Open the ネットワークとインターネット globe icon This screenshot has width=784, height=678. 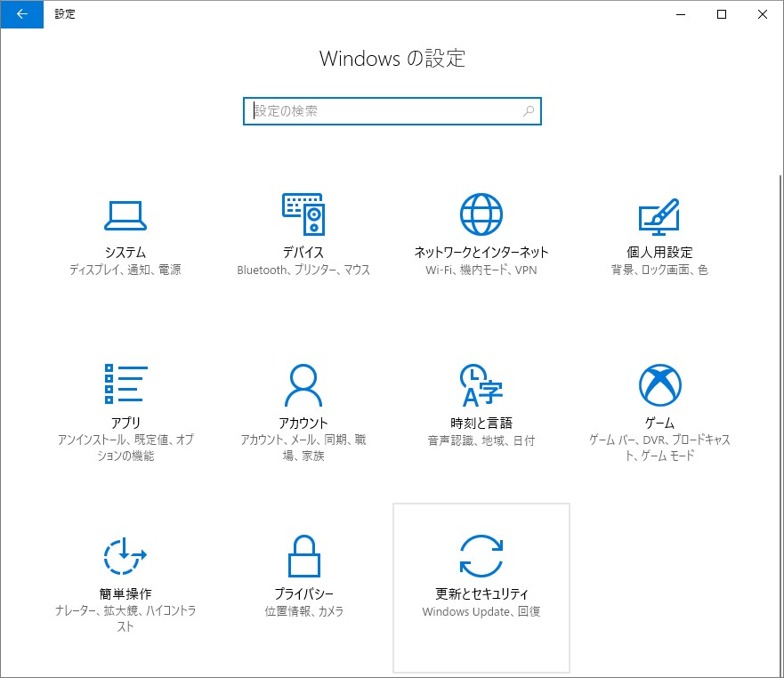[x=481, y=214]
